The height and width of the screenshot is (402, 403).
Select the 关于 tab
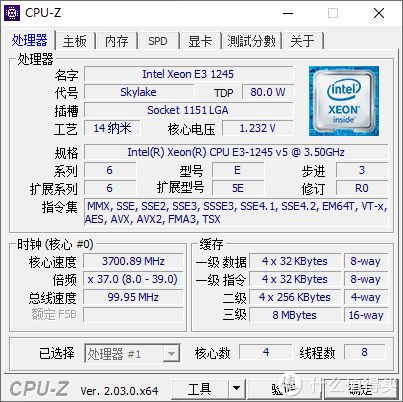click(302, 41)
